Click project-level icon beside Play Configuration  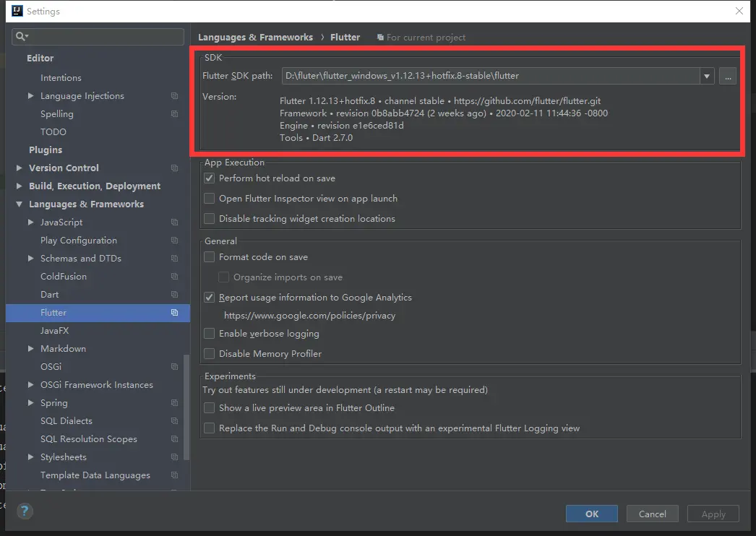point(174,240)
